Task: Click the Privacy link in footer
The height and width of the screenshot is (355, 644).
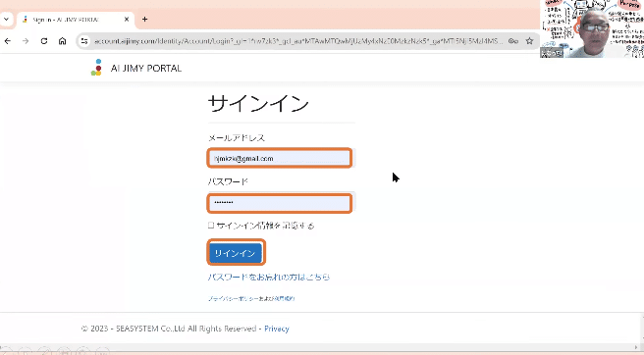Action: coord(277,329)
